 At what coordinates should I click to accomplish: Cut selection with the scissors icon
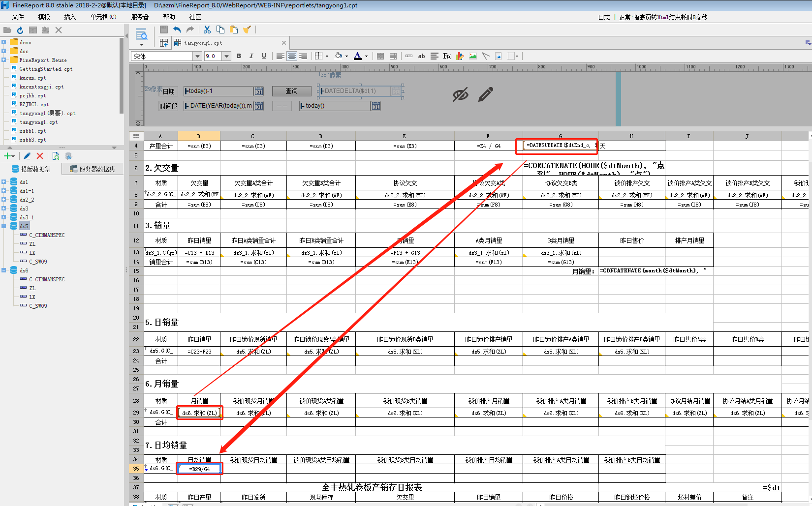tap(207, 30)
